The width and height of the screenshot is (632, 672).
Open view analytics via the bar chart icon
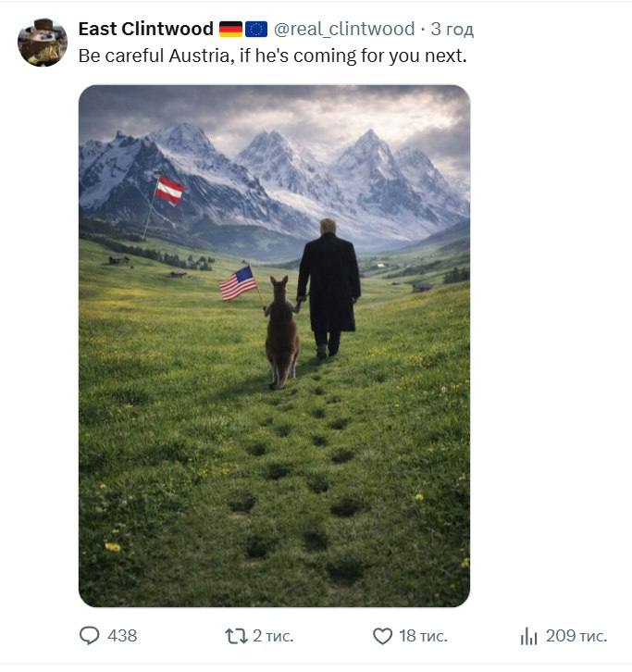click(x=529, y=636)
